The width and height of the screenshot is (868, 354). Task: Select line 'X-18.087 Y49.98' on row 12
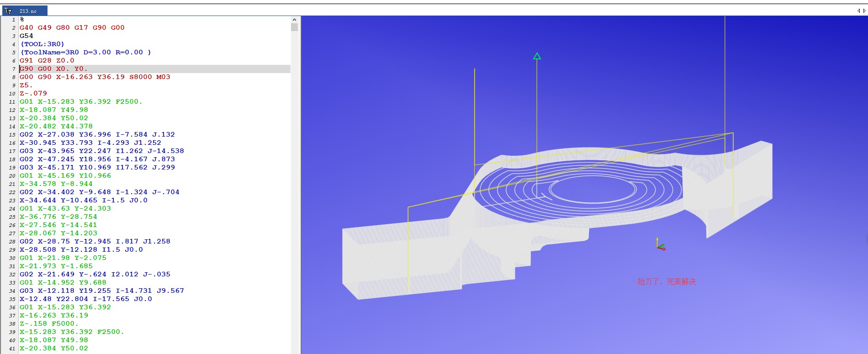(x=54, y=110)
